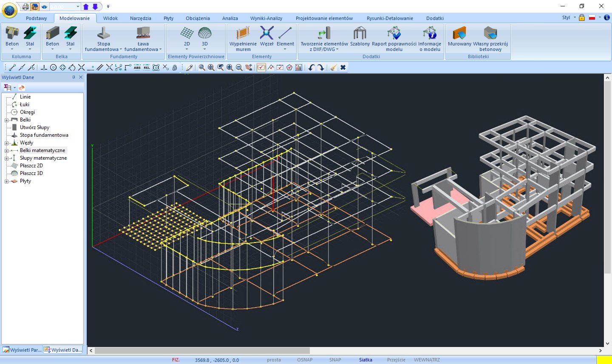Image resolution: width=612 pixels, height=364 pixels.
Task: Switch to the Podstawy ribbon tab
Action: (37, 18)
